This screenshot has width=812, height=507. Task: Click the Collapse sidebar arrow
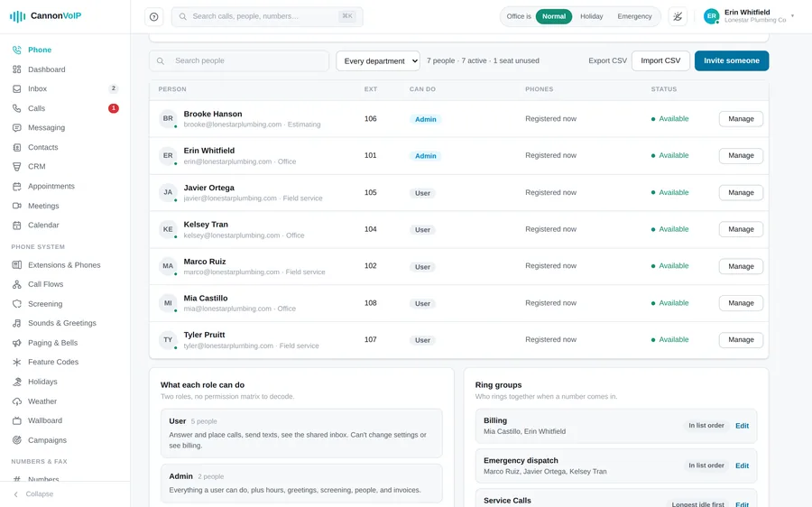(16, 494)
